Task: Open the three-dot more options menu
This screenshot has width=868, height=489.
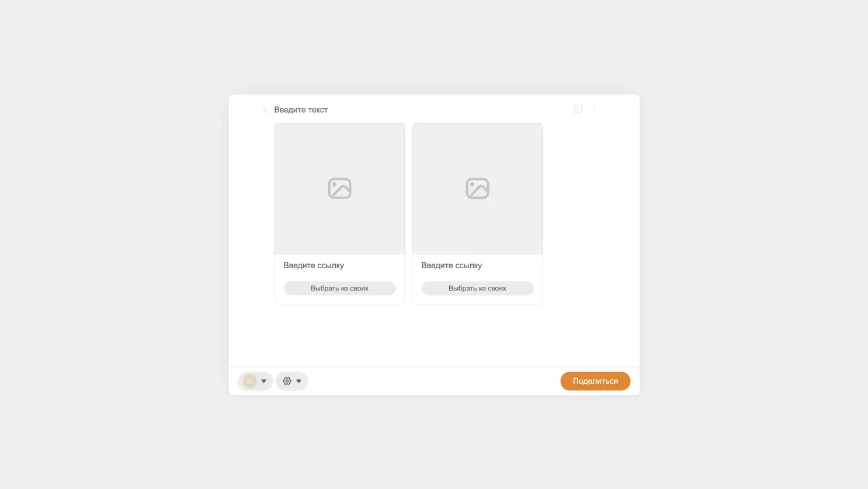Action: click(594, 109)
